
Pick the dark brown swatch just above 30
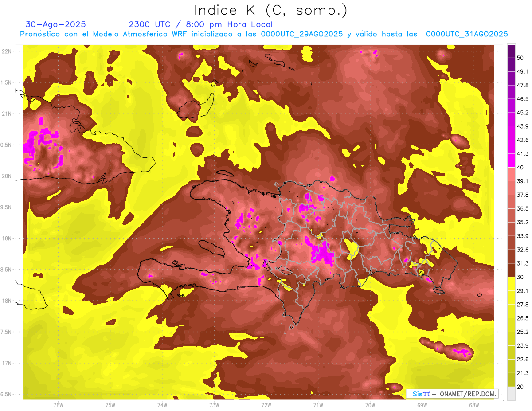[x=511, y=270]
